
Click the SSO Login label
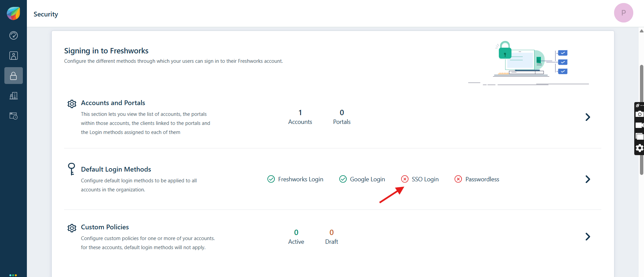coord(425,179)
